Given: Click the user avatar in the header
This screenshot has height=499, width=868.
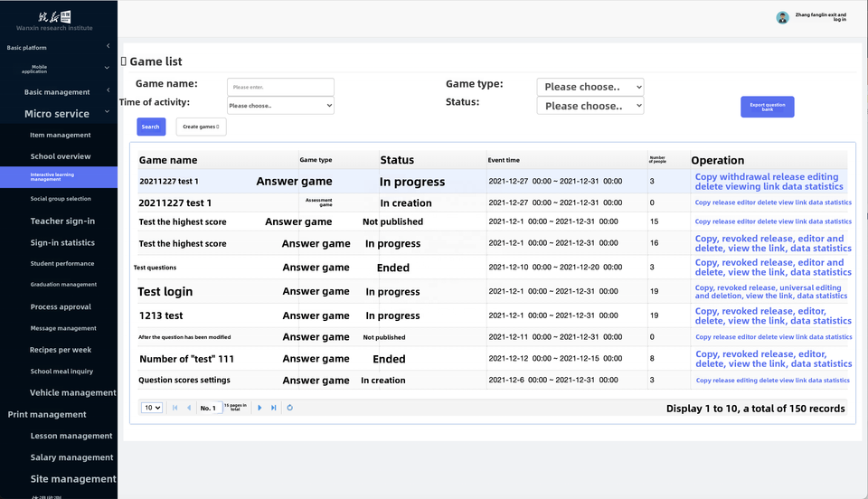Looking at the screenshot, I should pyautogui.click(x=782, y=17).
